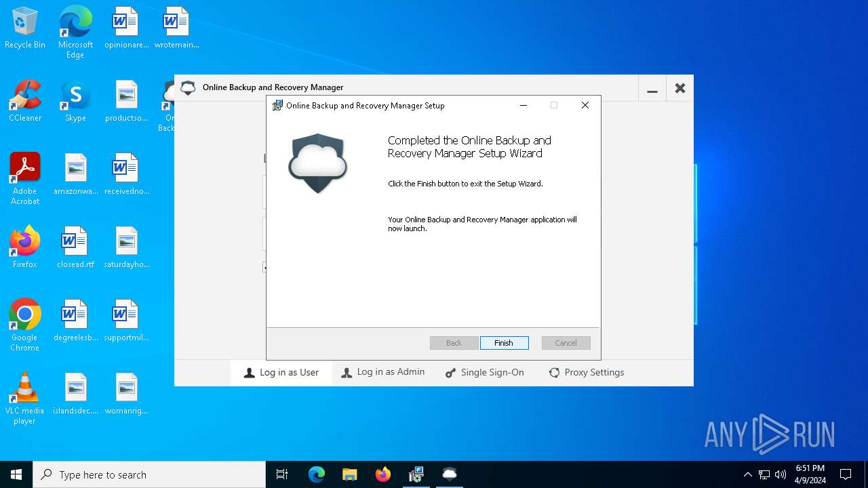Screen dimensions: 868x488
Task: Show hidden system tray icons
Action: click(x=747, y=474)
